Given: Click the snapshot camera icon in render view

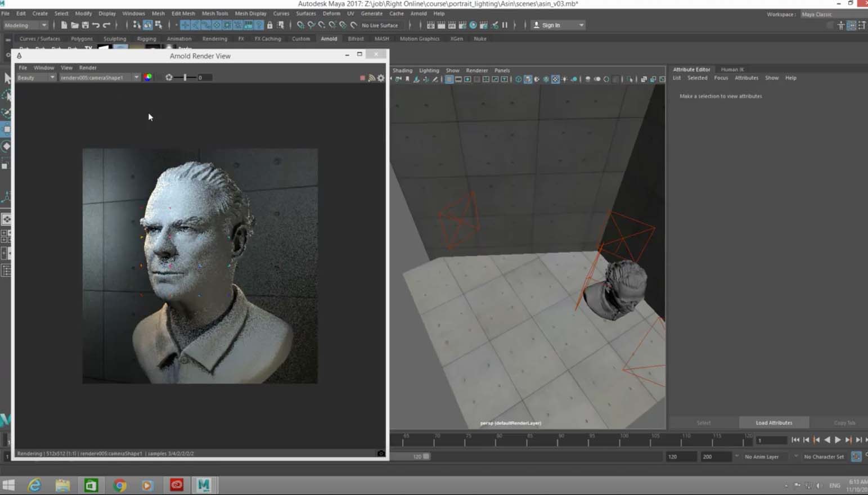Looking at the screenshot, I should click(381, 453).
